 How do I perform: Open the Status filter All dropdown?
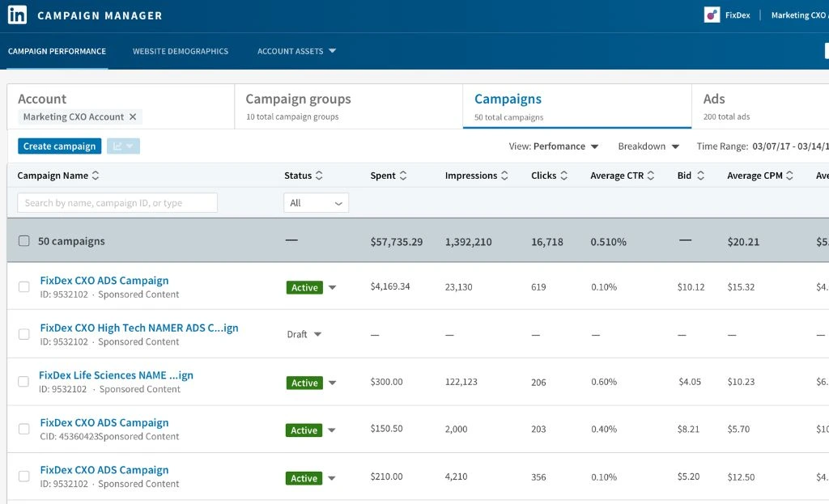click(x=317, y=203)
